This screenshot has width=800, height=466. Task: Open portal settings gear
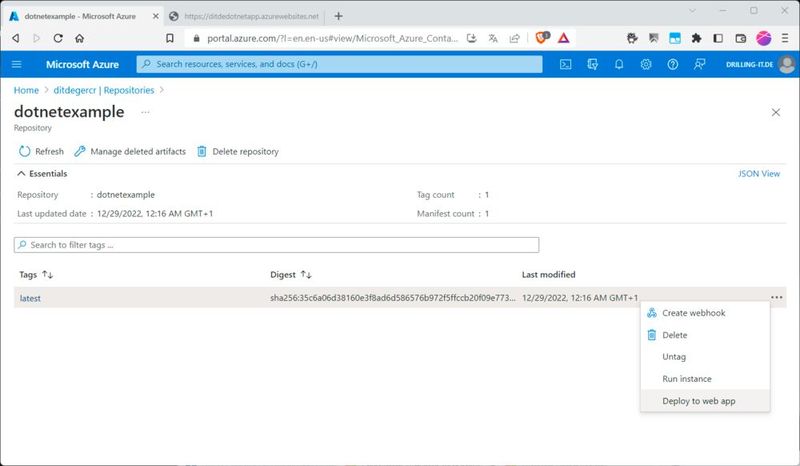tap(646, 64)
